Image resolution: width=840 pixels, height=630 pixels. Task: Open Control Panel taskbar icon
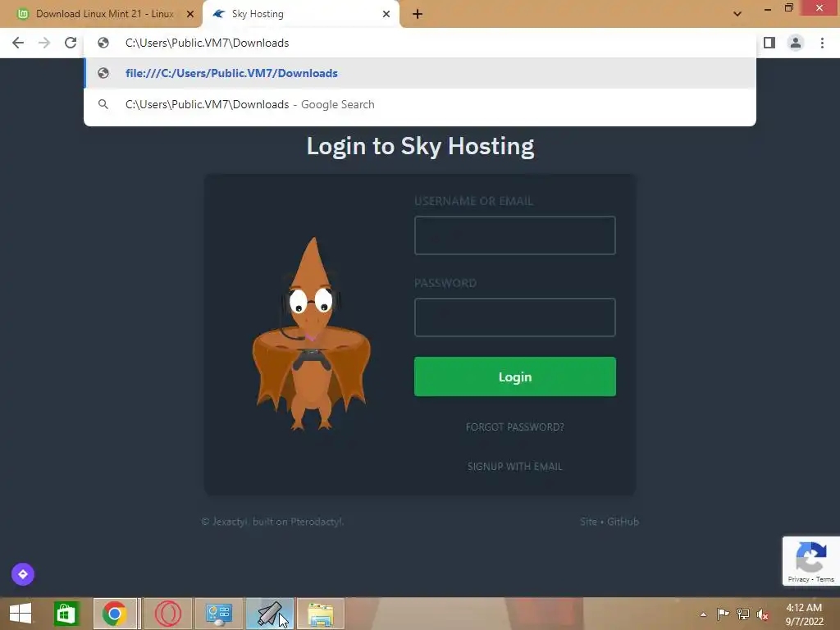pyautogui.click(x=218, y=614)
